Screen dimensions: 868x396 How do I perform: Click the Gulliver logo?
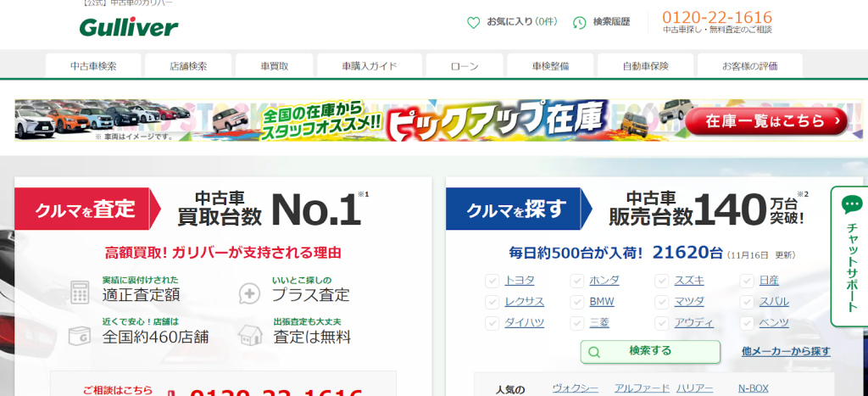click(129, 27)
